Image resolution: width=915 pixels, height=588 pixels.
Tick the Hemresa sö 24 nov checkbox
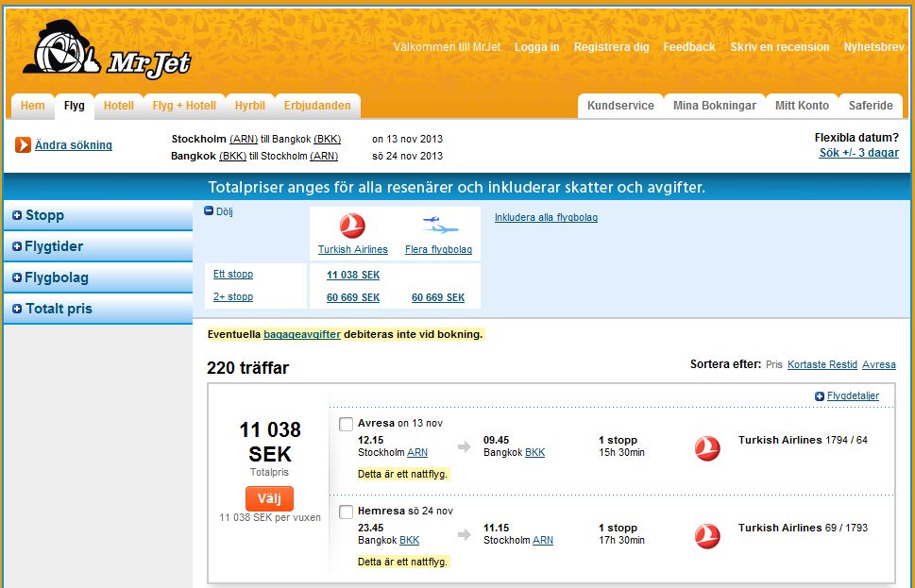(346, 512)
